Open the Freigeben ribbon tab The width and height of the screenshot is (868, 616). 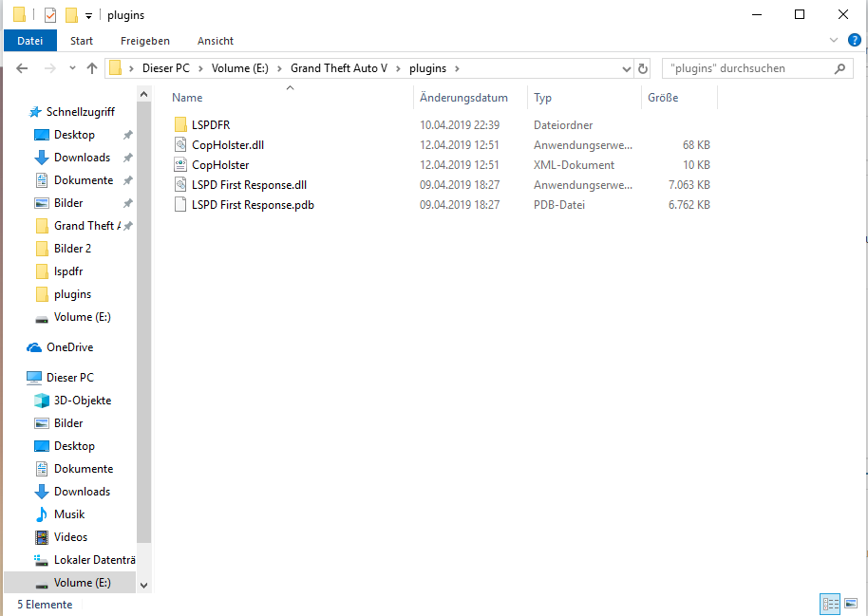pos(145,41)
